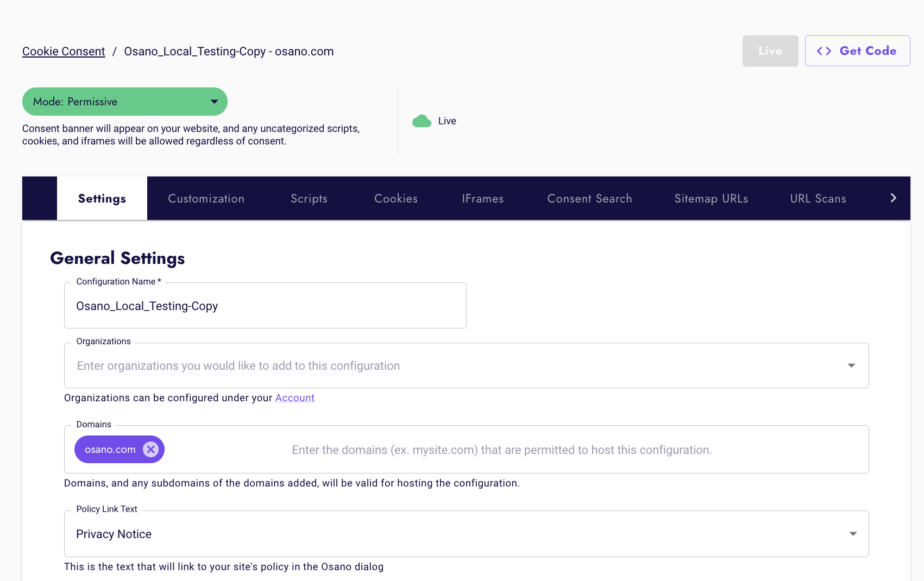The width and height of the screenshot is (924, 581).
Task: Go to the Cookies tab
Action: [396, 198]
